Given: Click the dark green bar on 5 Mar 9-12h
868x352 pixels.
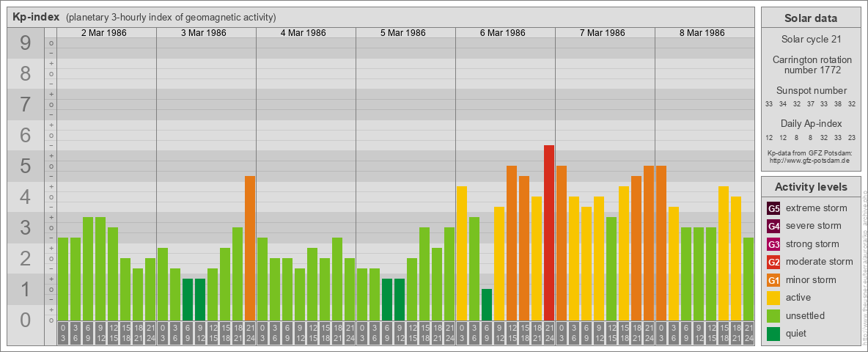Looking at the screenshot, I should pos(399,299).
